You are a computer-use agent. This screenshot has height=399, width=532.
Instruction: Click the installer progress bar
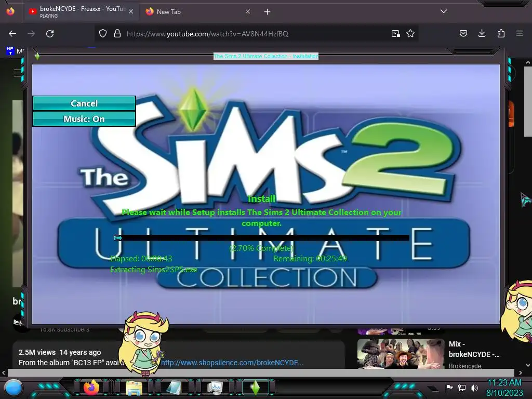coord(262,237)
